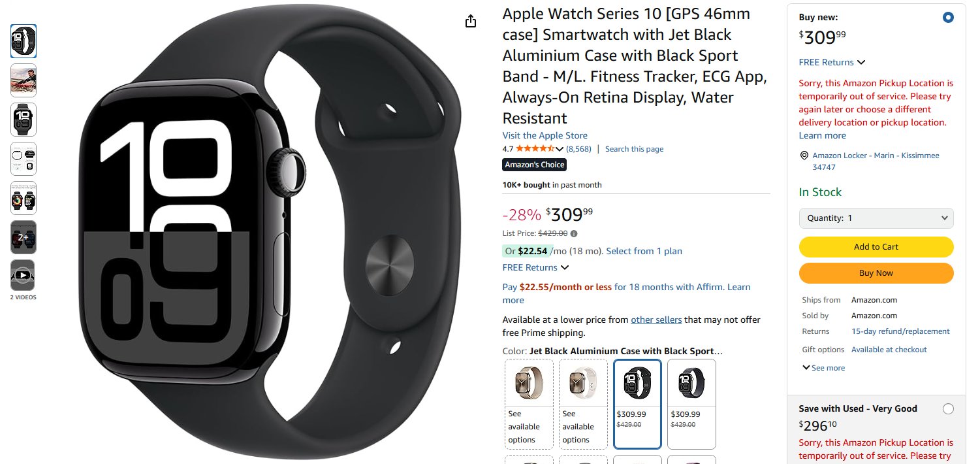This screenshot has height=464, width=980.
Task: Expand FREE Returns in the buy box
Action: click(x=832, y=63)
